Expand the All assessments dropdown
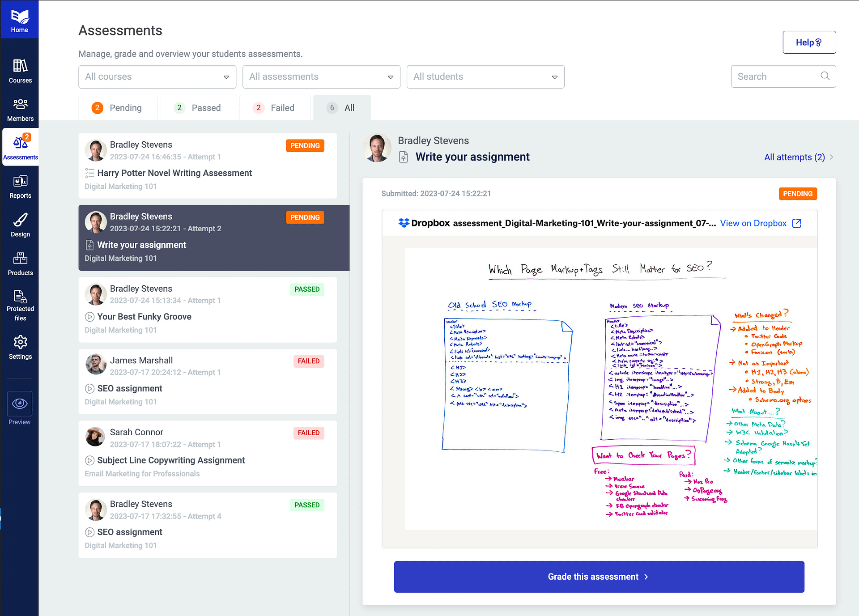The width and height of the screenshot is (859, 616). 321,76
